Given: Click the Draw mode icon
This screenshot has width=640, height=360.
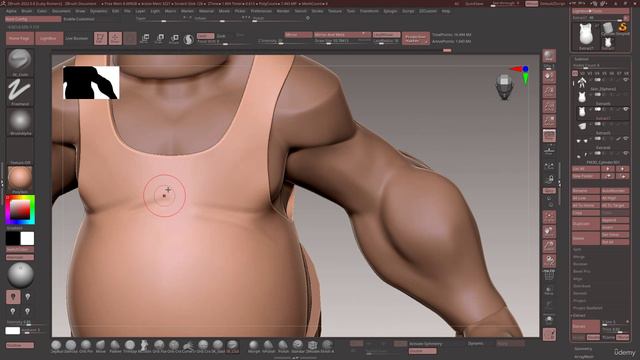Looking at the screenshot, I should click(116, 38).
